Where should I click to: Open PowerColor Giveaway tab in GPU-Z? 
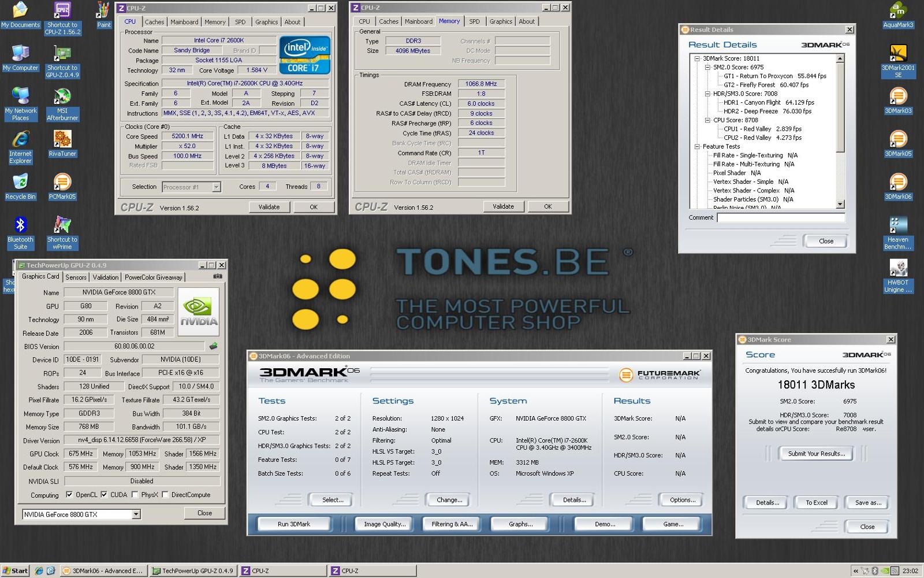pyautogui.click(x=153, y=277)
